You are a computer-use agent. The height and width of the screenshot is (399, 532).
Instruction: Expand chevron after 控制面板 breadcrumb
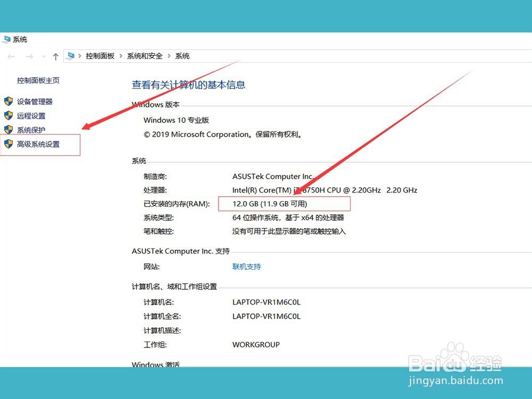pos(121,56)
